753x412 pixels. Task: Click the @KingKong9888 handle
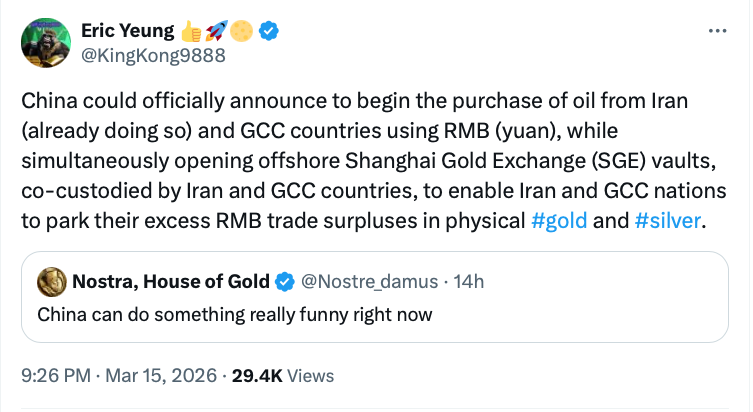click(x=152, y=55)
